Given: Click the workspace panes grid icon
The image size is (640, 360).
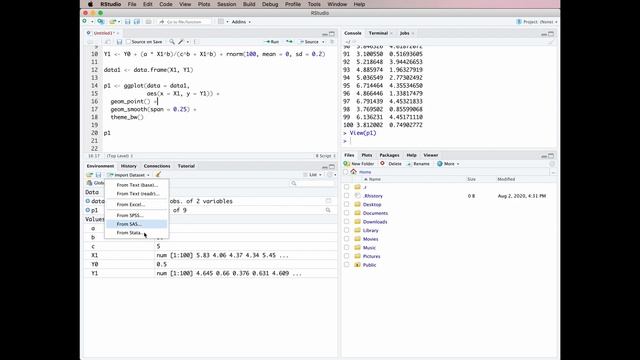Looking at the screenshot, I should tap(221, 22).
